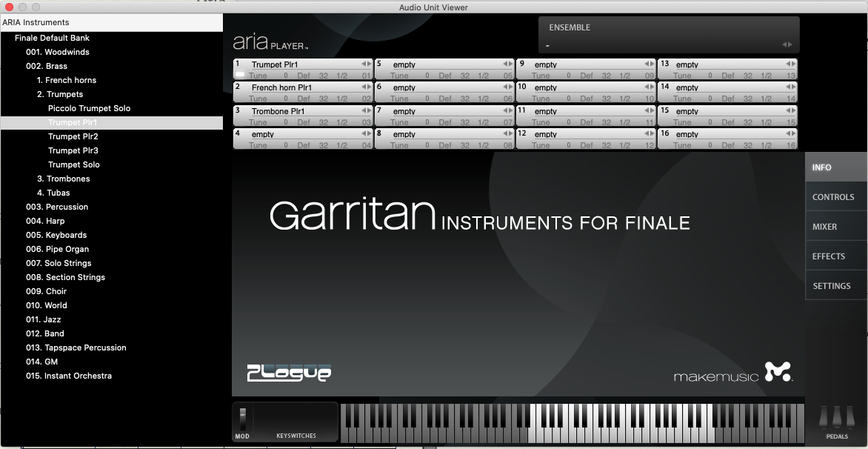868x449 pixels.
Task: Click the MakeMusic logo icon
Action: click(x=778, y=371)
